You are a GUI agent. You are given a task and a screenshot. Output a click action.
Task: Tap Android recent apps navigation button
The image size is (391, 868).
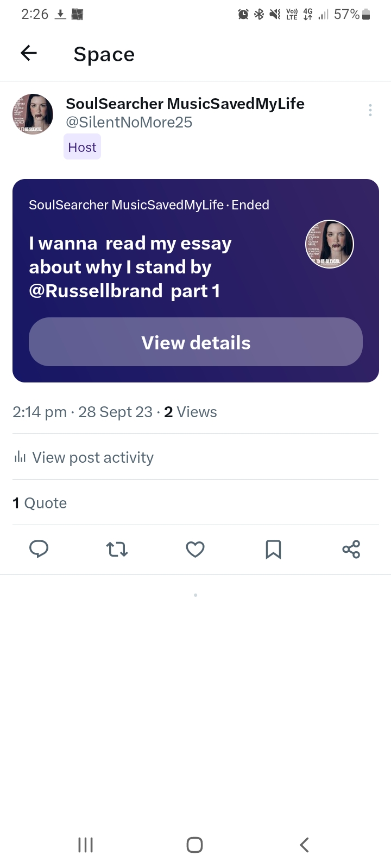pyautogui.click(x=85, y=845)
